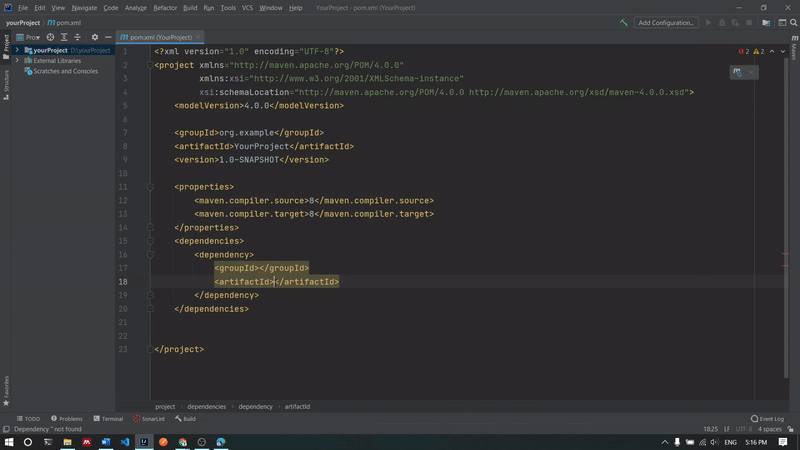Viewport: 800px width, 450px height.
Task: Click the Run with Coverage icon
Action: [x=735, y=22]
